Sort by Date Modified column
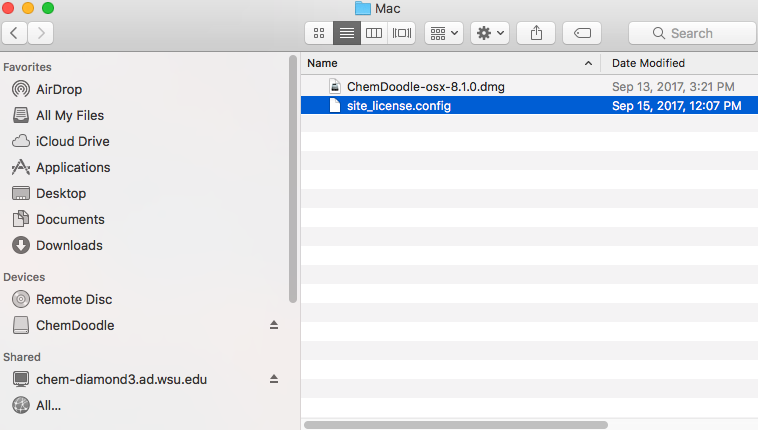Viewport: 758px width, 430px height. pos(648,63)
